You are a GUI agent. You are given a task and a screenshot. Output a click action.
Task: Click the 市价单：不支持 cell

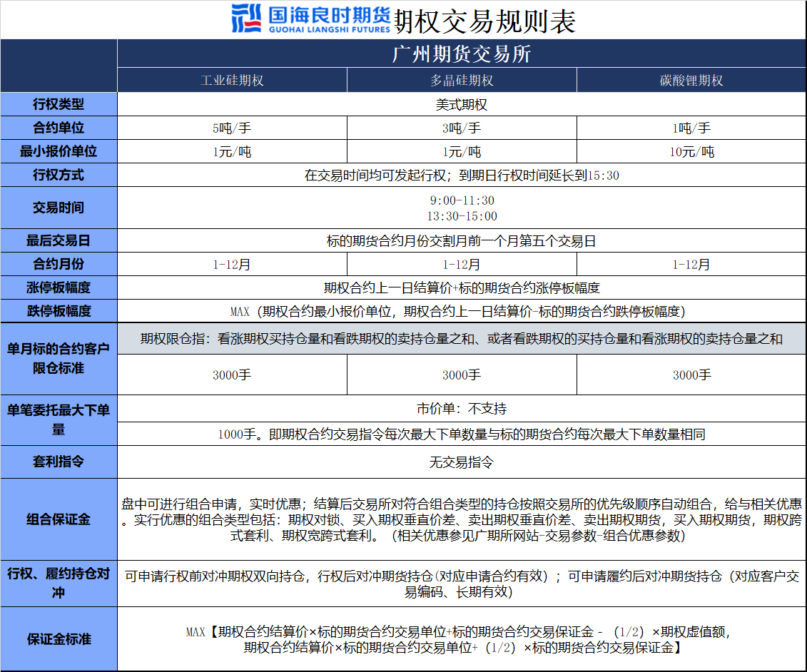click(x=462, y=409)
